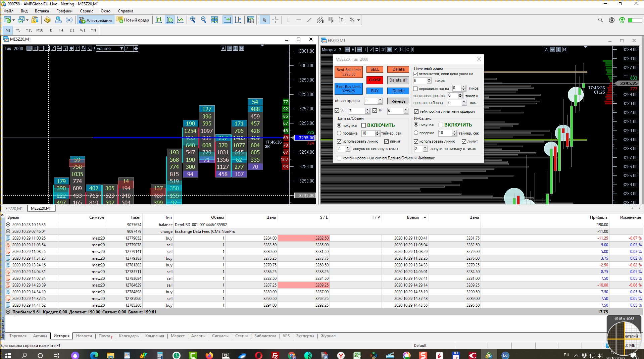Open the Сервис menu
Image resolution: width=644 pixels, height=359 pixels.
click(x=86, y=11)
